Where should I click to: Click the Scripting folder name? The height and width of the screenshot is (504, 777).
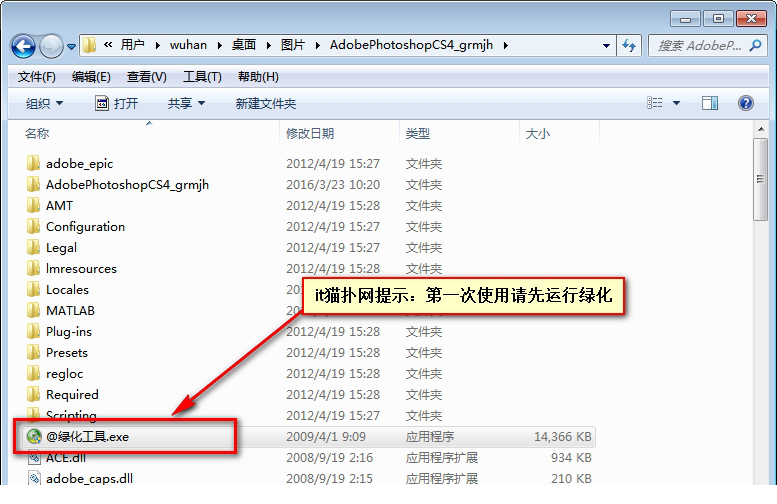coord(71,415)
